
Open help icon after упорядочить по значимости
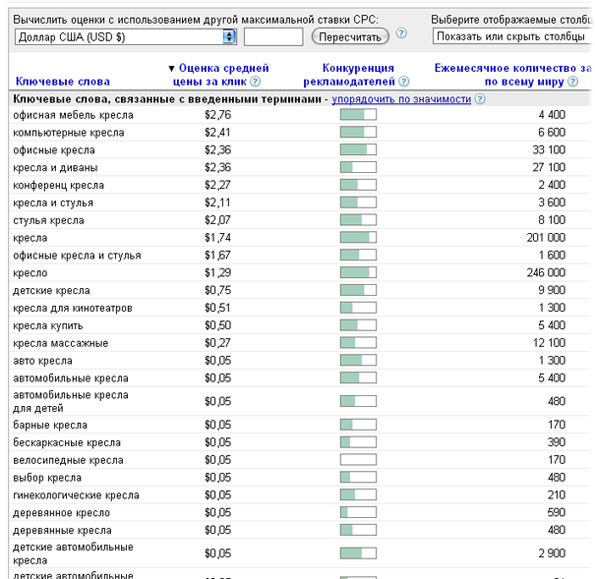coord(480,99)
